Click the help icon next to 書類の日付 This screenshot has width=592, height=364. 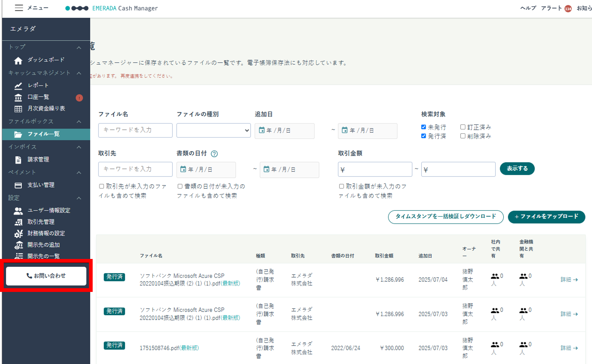[214, 154]
